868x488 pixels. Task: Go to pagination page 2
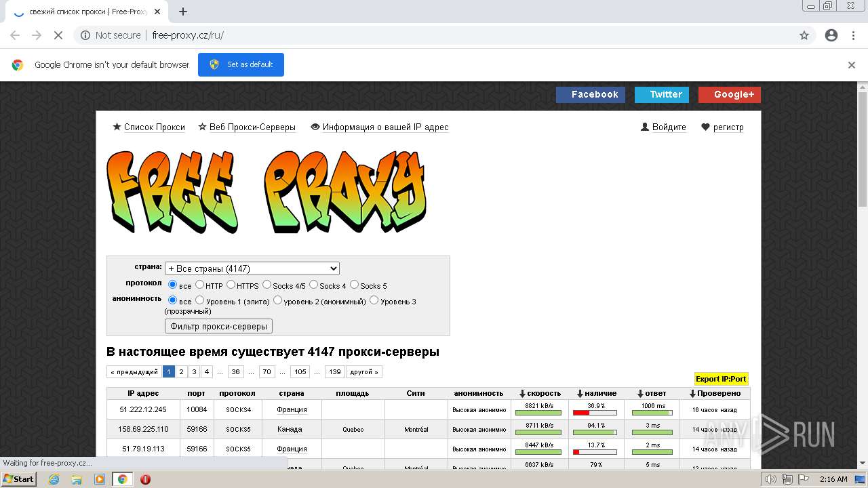181,371
